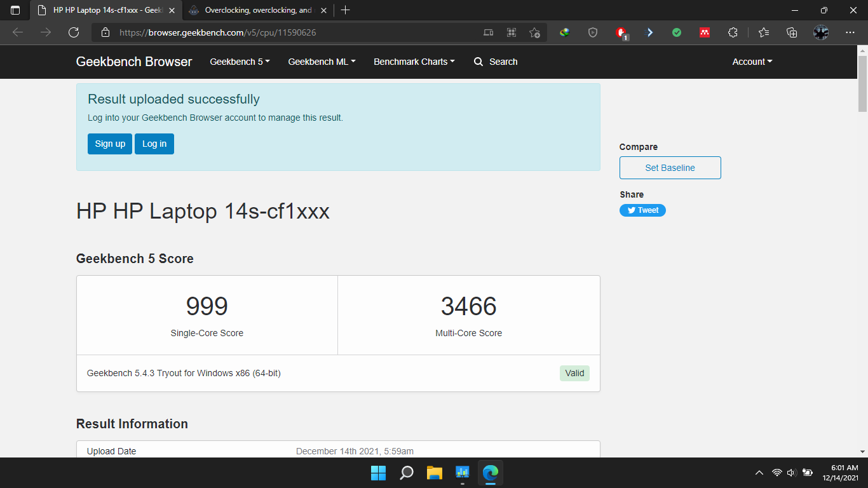Open the red hand adblock extension icon
Image resolution: width=868 pixels, height=488 pixels.
click(621, 33)
